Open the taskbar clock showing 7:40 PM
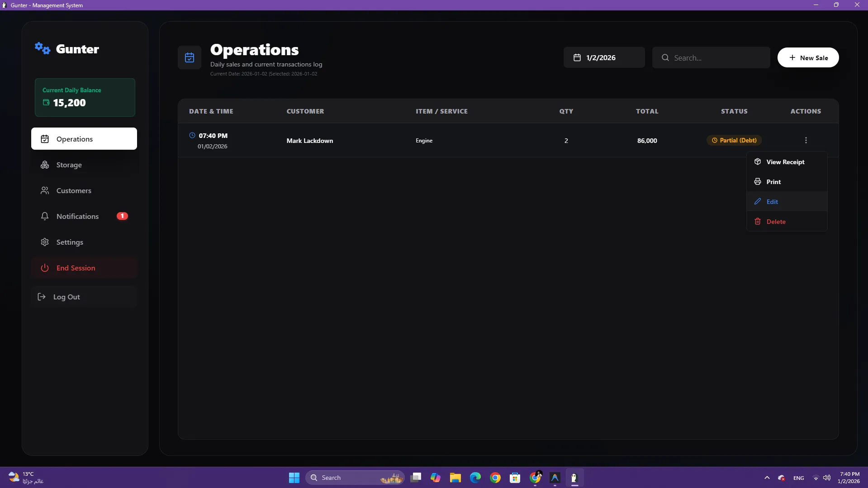 (849, 478)
